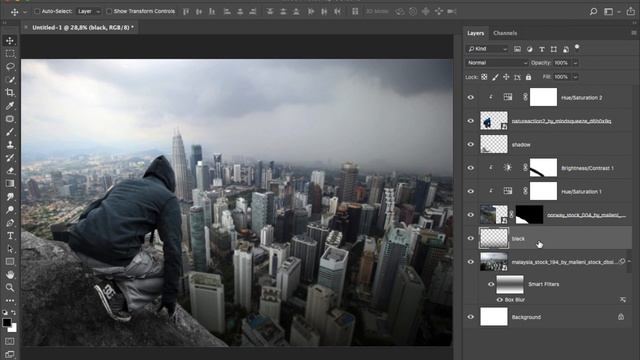Select the Layers tab
This screenshot has height=360, width=640.
pos(476,33)
